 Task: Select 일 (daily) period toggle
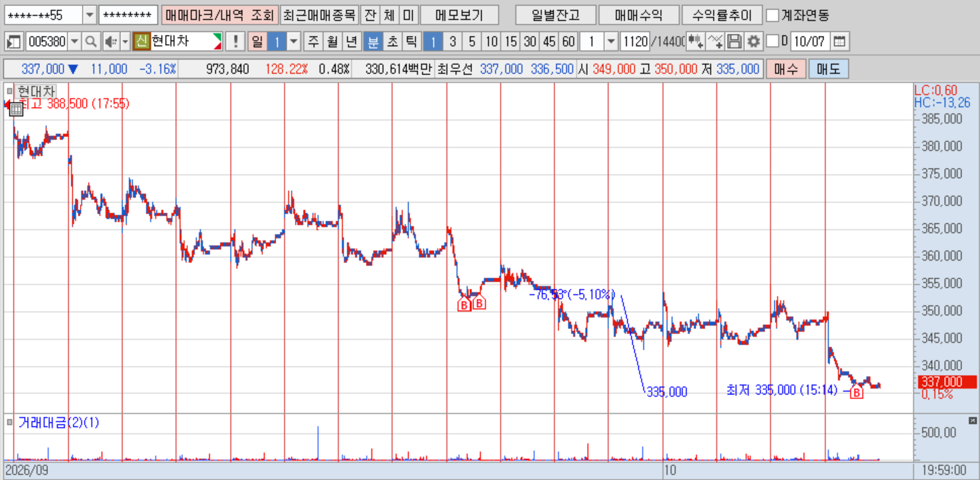pyautogui.click(x=257, y=41)
